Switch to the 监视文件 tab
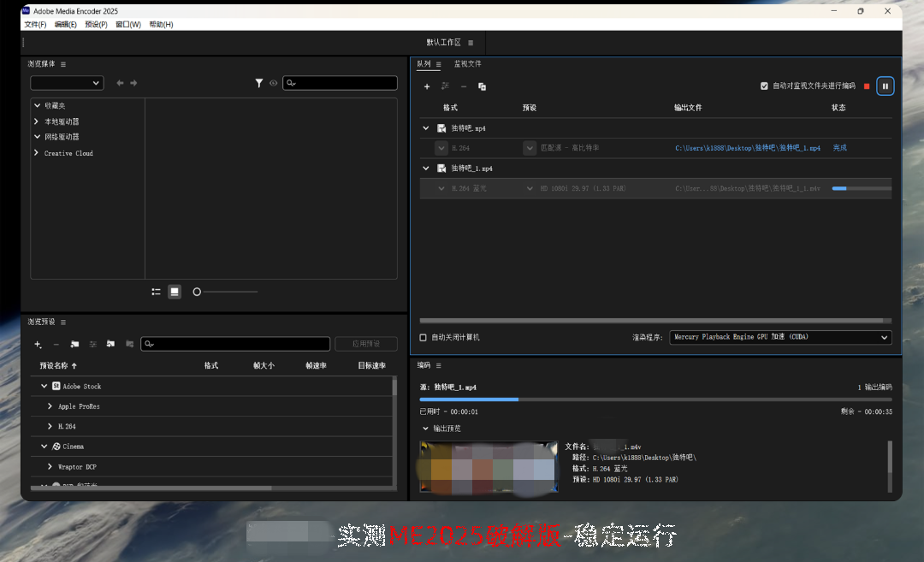Image resolution: width=924 pixels, height=562 pixels. pyautogui.click(x=467, y=63)
